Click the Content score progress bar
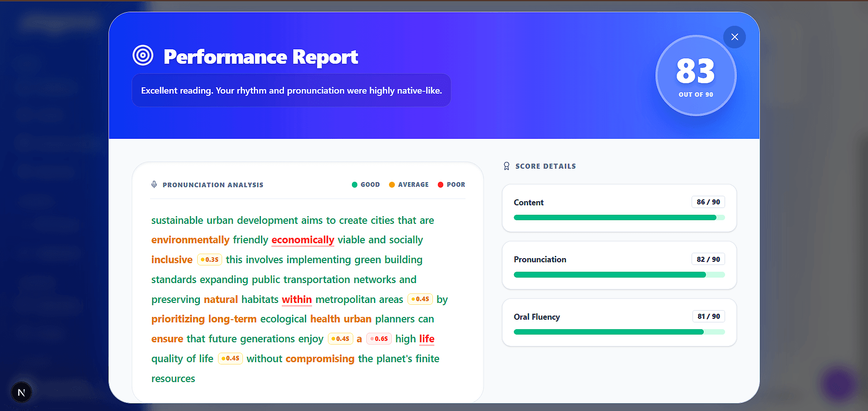This screenshot has height=411, width=868. pyautogui.click(x=619, y=217)
